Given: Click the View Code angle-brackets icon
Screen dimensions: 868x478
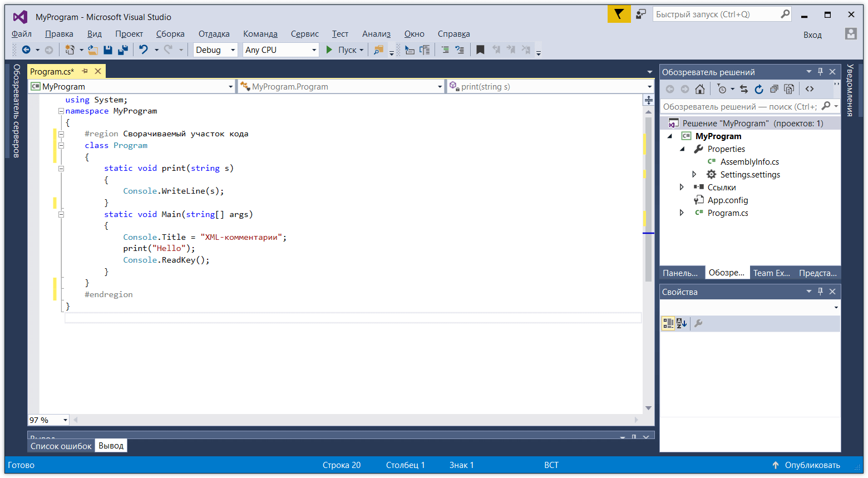Looking at the screenshot, I should pos(810,89).
